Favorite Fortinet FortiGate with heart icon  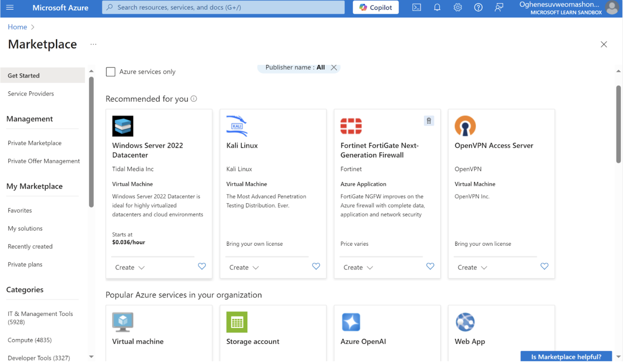pos(430,266)
